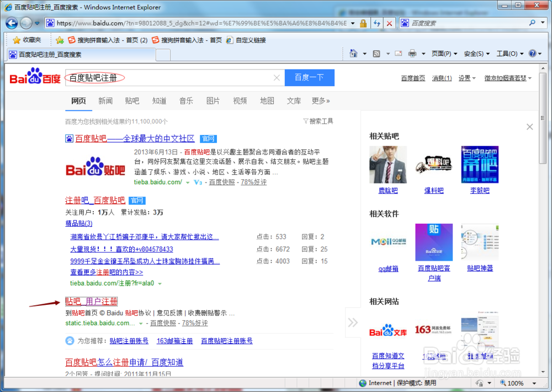Click the 搜索工具 filter link
The width and height of the screenshot is (552, 392).
pyautogui.click(x=319, y=121)
